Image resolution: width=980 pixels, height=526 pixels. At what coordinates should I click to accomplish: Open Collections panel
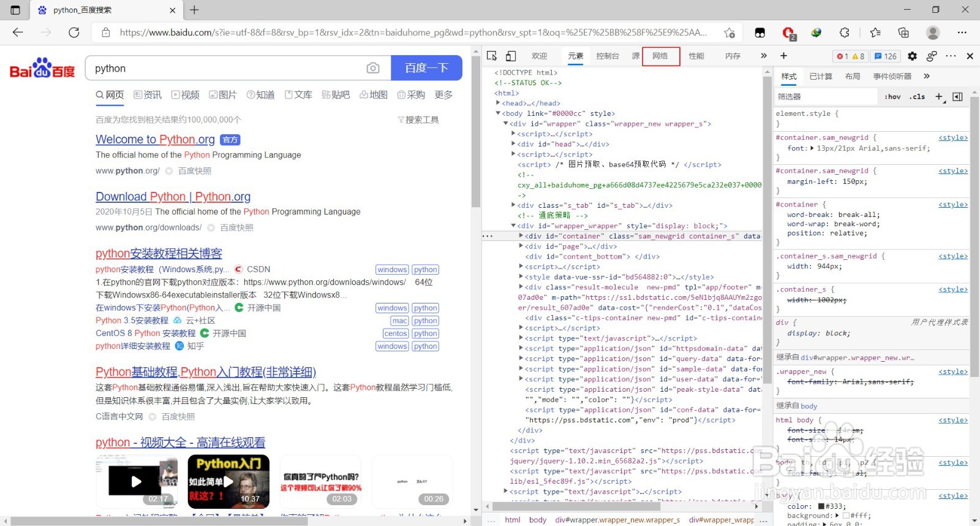tap(903, 32)
